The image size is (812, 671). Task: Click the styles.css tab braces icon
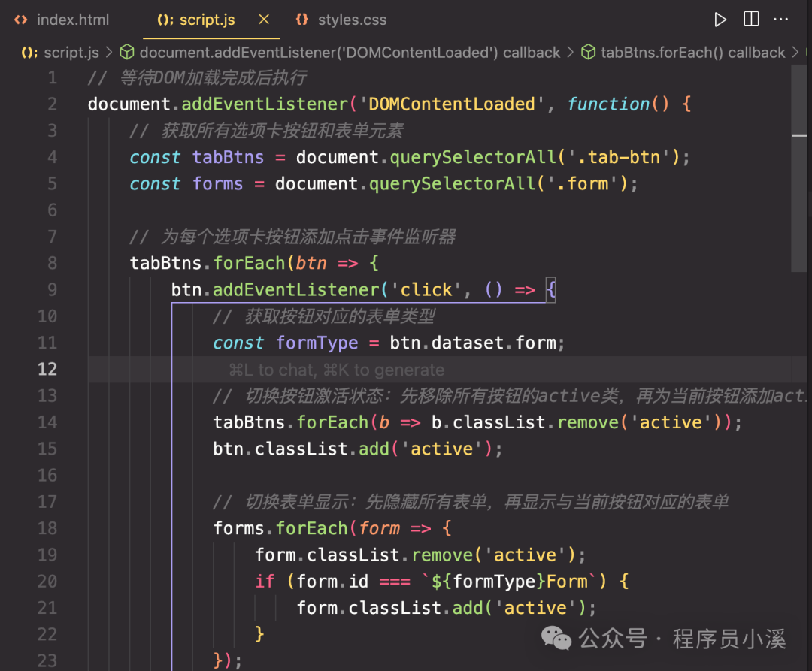pyautogui.click(x=302, y=20)
